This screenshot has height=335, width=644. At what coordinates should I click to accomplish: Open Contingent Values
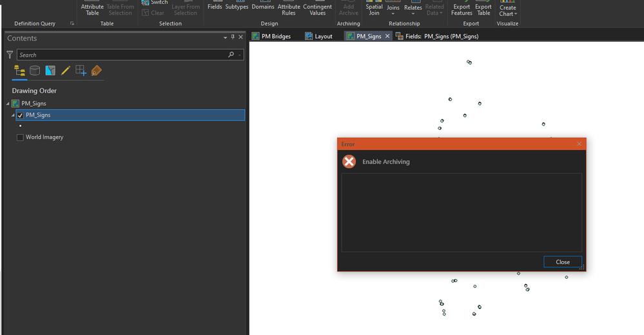pos(317,8)
